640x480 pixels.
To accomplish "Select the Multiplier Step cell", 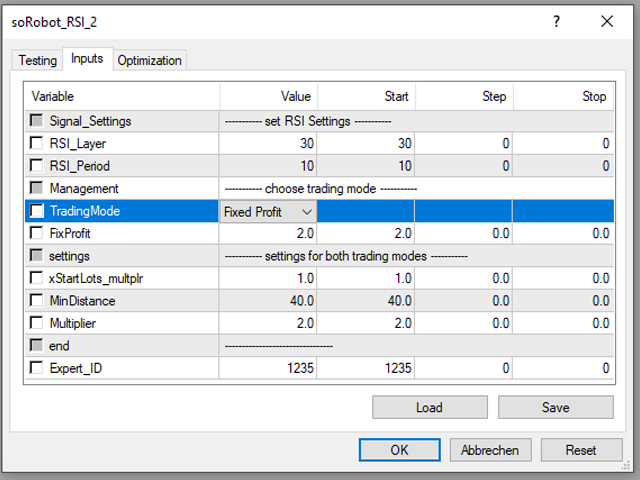I will pos(464,323).
